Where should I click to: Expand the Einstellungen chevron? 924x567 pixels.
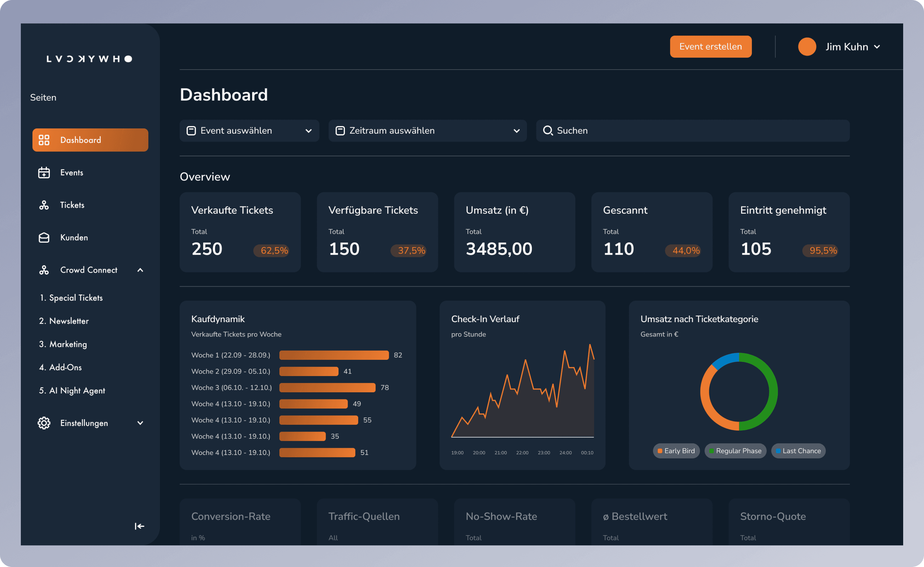click(x=140, y=423)
